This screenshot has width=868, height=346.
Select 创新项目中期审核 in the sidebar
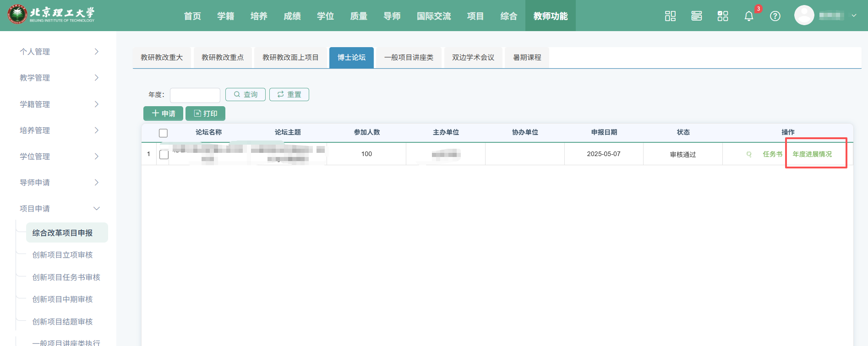click(62, 299)
